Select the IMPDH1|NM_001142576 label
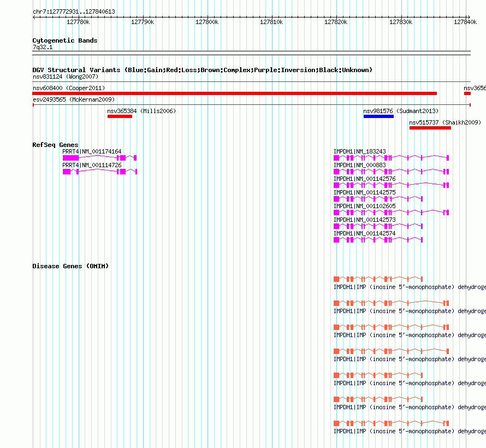Screen dimensions: 486x448 tap(365, 179)
